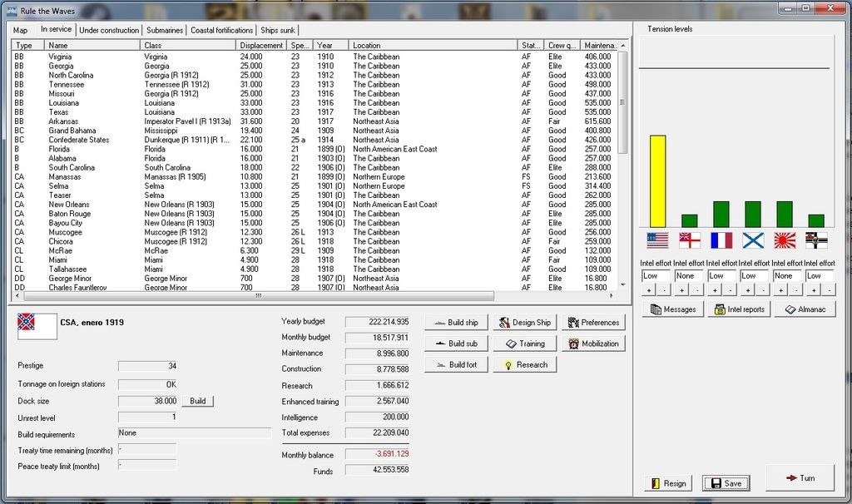This screenshot has width=852, height=504.
Task: View the Ships sunk tab
Action: pos(278,31)
